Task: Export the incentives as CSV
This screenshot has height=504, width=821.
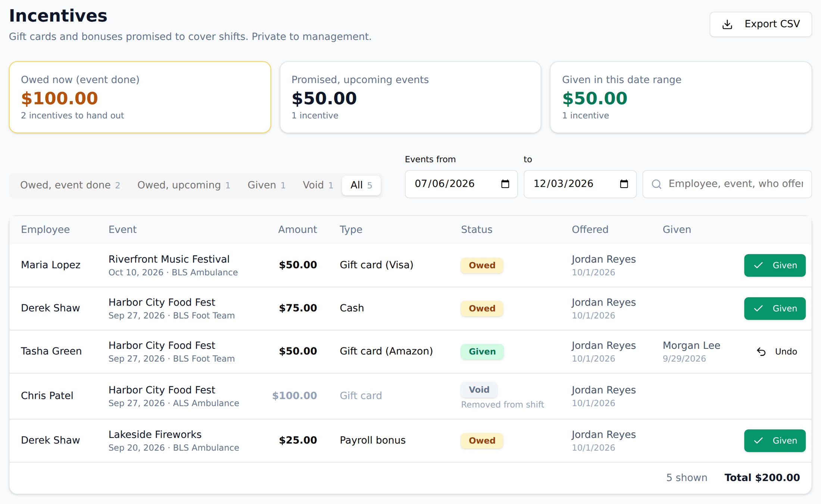Action: 761,24
